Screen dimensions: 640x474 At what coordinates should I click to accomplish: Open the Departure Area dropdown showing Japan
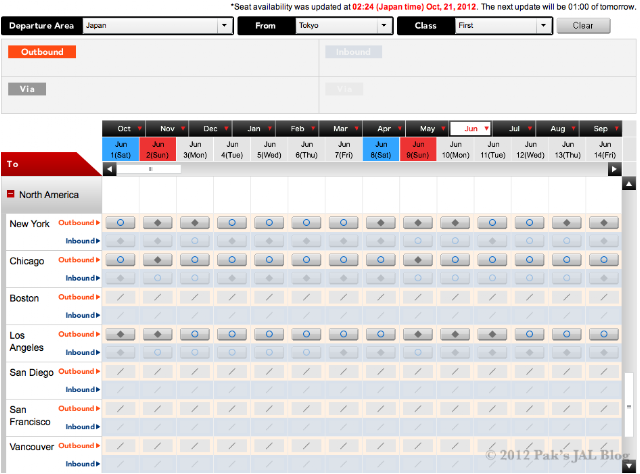(x=157, y=26)
